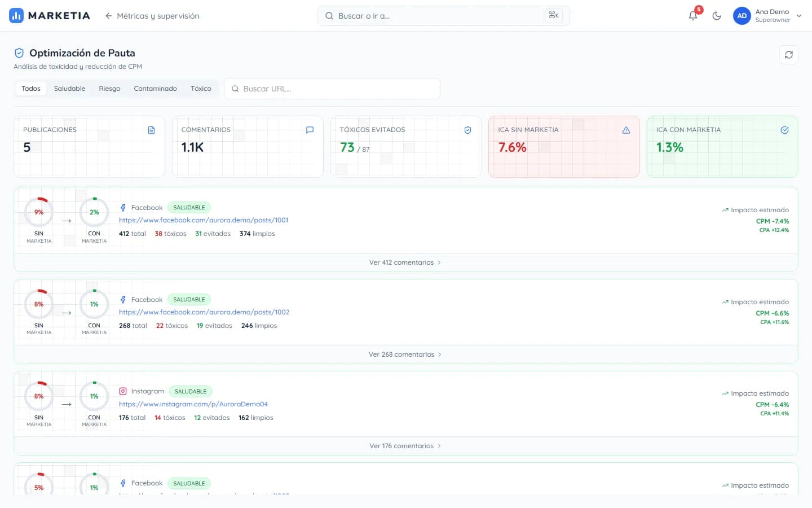Open the notifications bell
This screenshot has width=812, height=508.
693,16
